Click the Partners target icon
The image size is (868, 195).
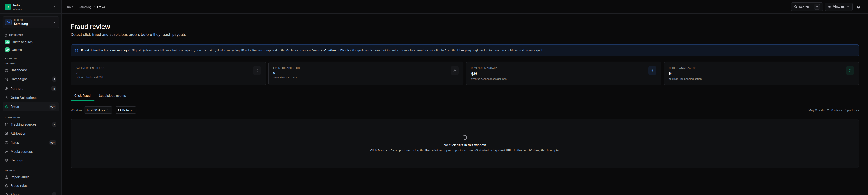click(6, 89)
